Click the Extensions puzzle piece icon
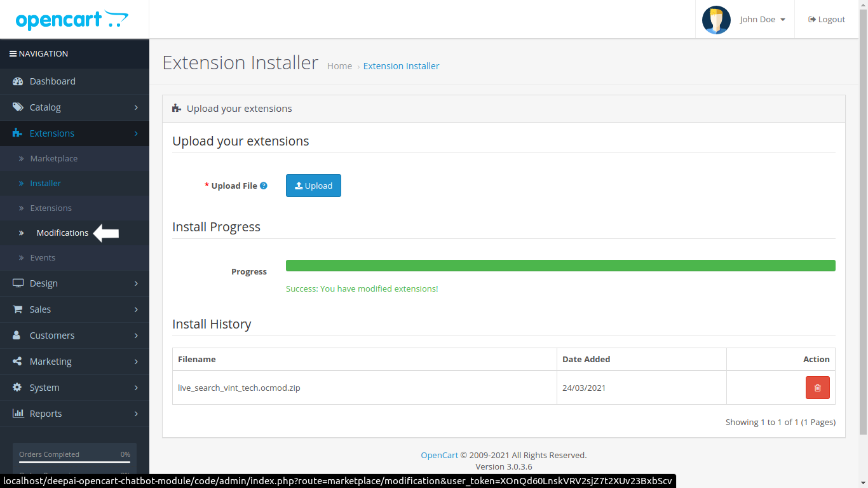Screen dimensions: 868x488 pyautogui.click(x=18, y=133)
